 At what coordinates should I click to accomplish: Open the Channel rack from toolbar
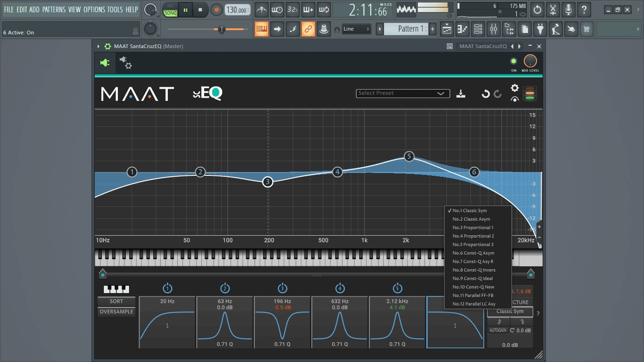478,29
